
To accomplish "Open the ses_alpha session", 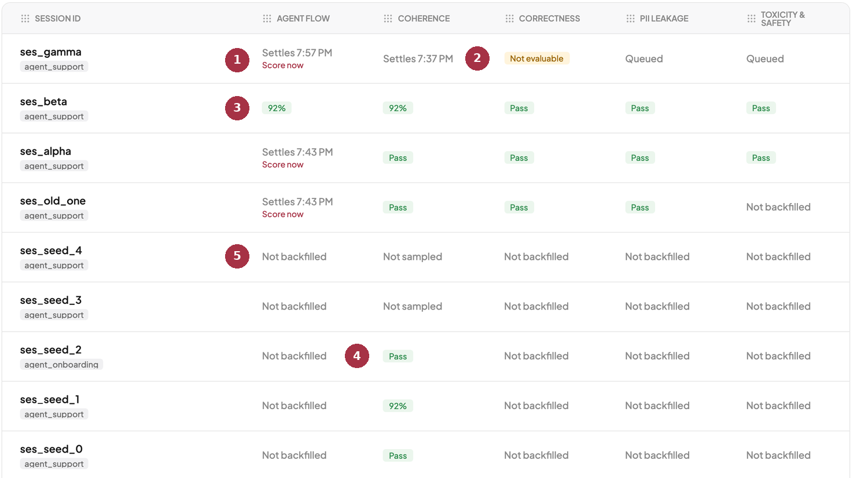I will tap(46, 152).
